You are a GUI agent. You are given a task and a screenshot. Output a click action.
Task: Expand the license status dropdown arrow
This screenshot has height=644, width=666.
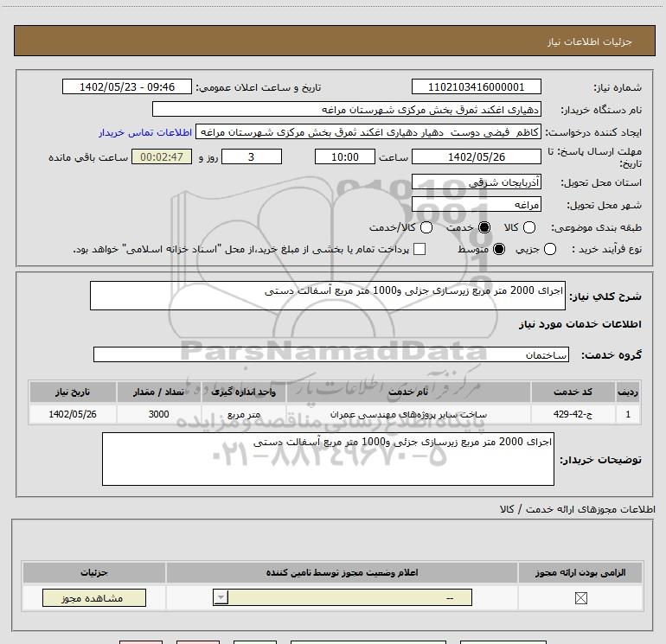tap(221, 597)
